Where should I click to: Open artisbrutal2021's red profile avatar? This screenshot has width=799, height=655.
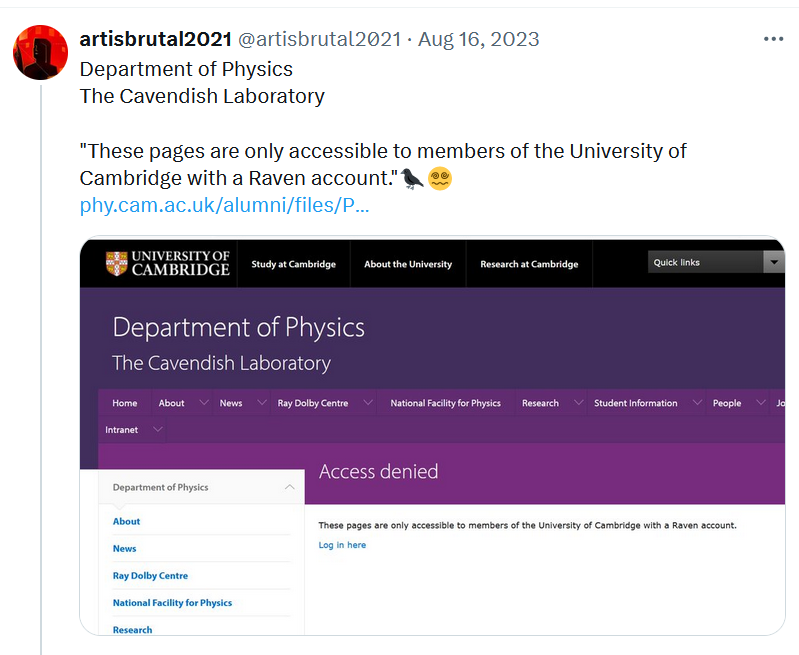40,52
